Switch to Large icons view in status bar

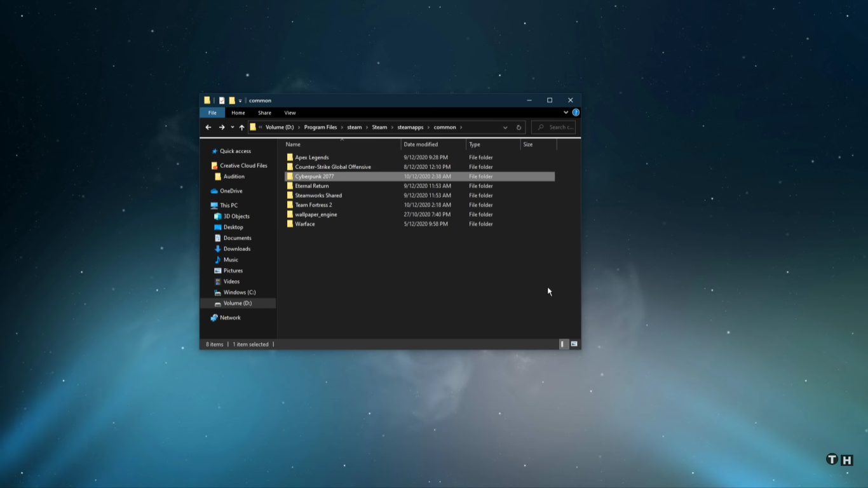[x=574, y=344]
